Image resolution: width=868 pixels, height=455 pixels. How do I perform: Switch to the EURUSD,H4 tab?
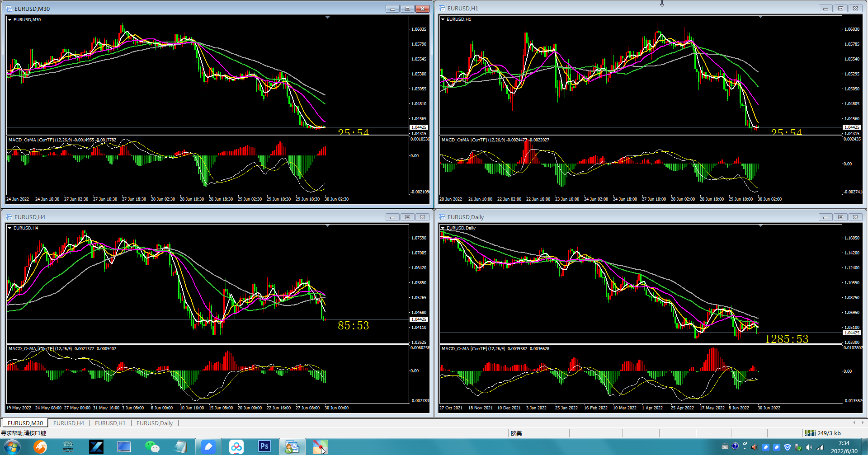(x=69, y=423)
